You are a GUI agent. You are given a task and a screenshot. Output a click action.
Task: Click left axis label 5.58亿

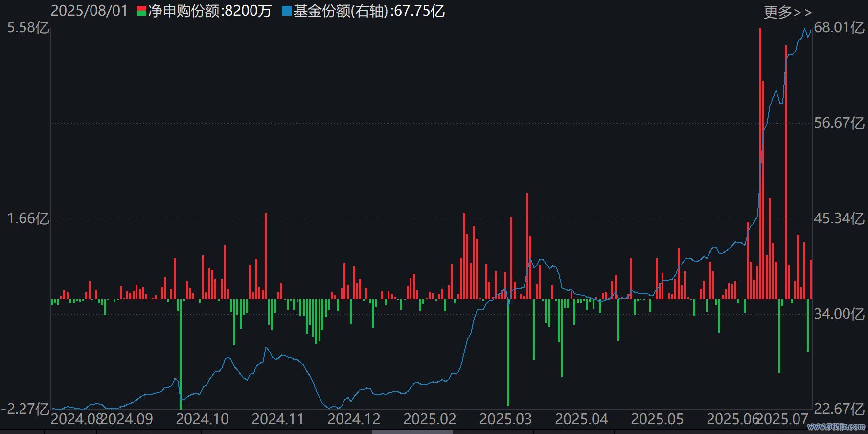(28, 27)
